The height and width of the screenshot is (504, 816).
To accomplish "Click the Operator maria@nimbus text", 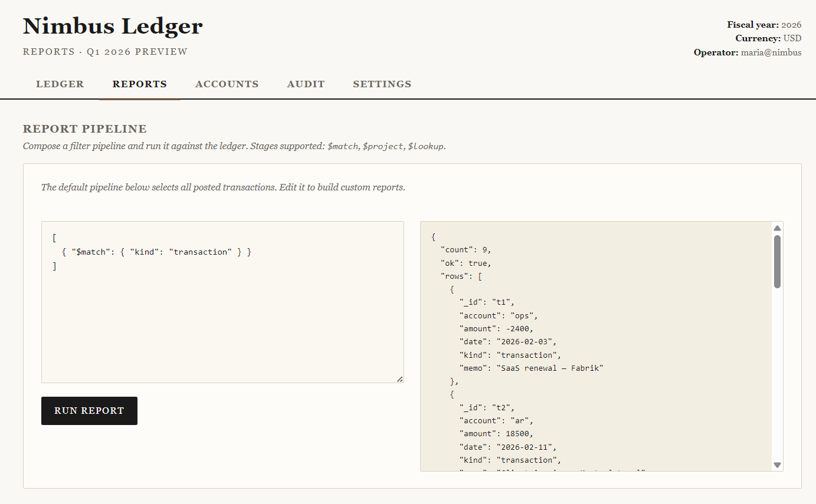I will click(x=748, y=52).
